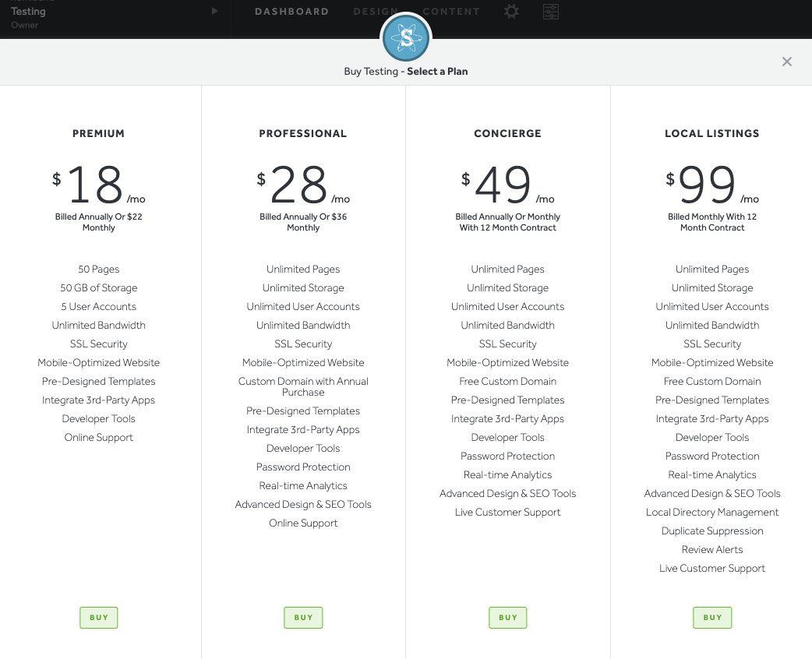Click the Local Listings plan heading
Screen dimensions: 812x659
point(712,133)
